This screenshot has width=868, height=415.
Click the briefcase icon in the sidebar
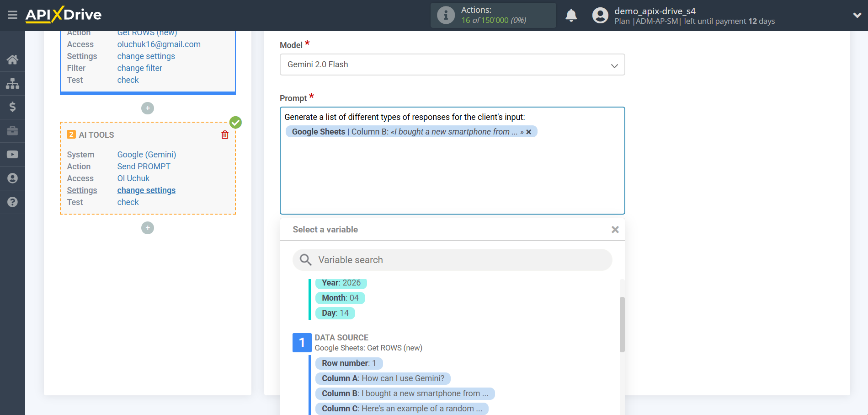coord(12,131)
